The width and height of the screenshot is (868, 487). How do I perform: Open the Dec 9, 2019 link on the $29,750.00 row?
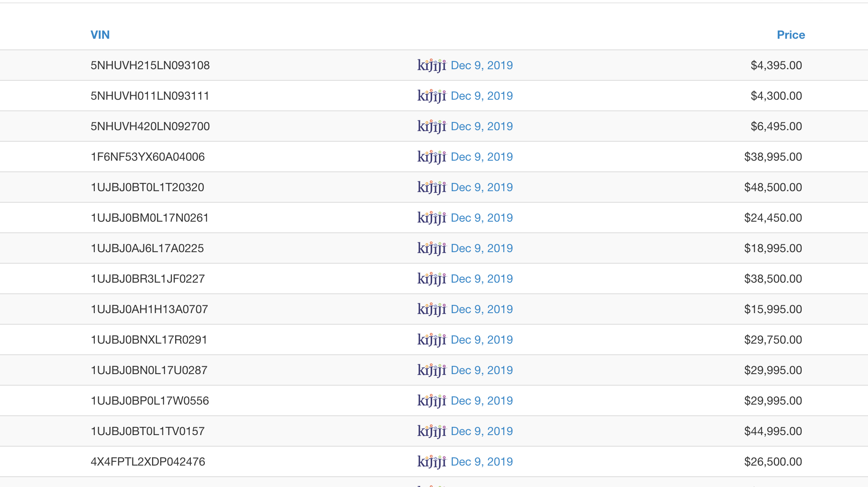(x=482, y=339)
